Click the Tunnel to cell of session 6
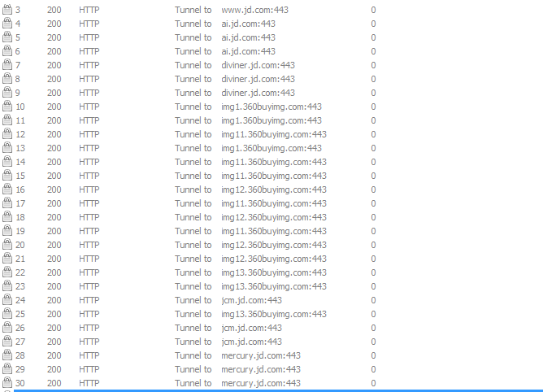 pyautogui.click(x=193, y=51)
